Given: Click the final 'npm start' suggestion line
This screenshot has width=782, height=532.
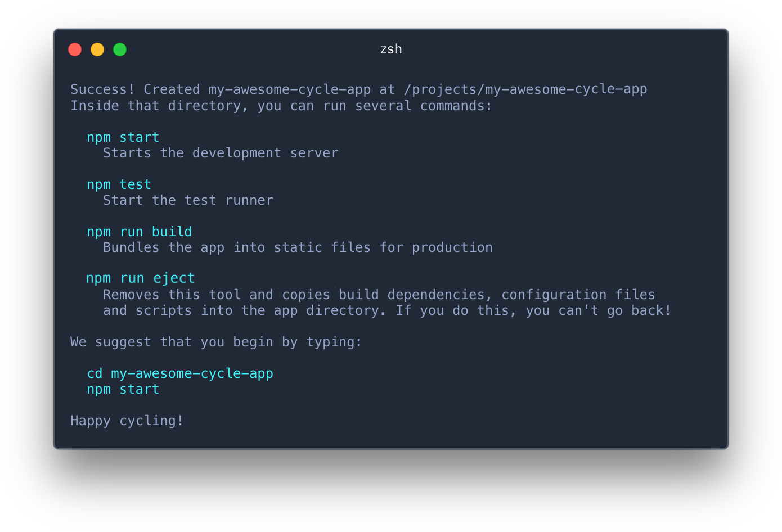Looking at the screenshot, I should [x=123, y=390].
